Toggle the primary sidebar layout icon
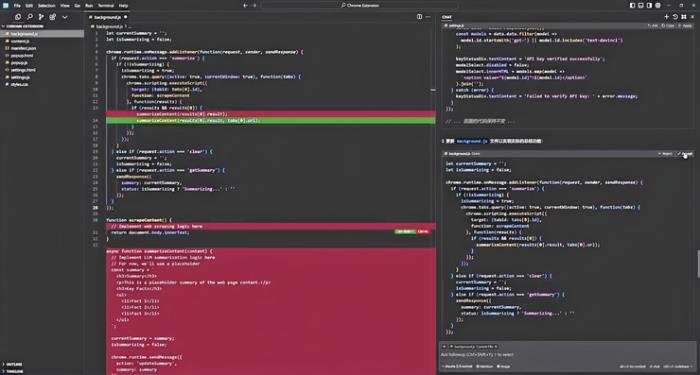This screenshot has width=700, height=375. [x=633, y=5]
